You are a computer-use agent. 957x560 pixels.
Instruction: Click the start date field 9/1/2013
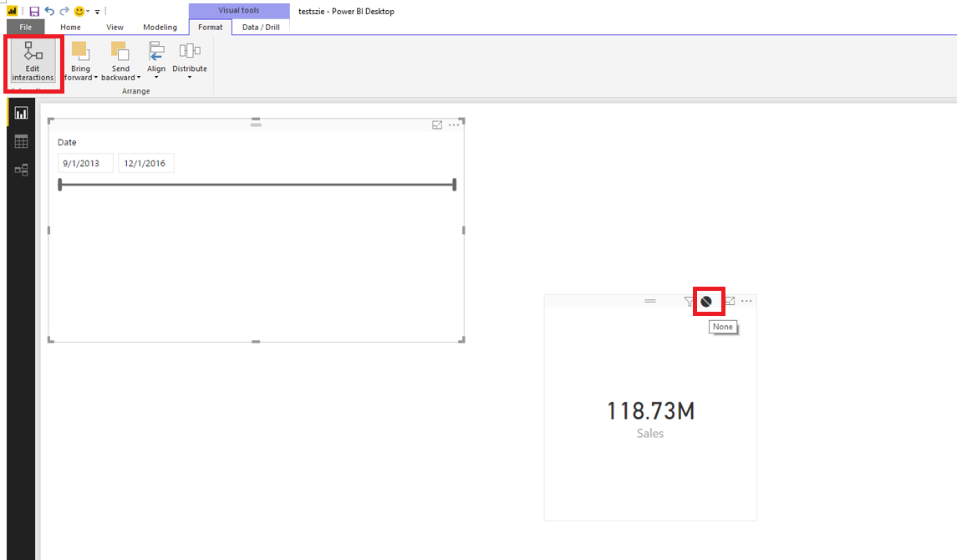coord(85,163)
